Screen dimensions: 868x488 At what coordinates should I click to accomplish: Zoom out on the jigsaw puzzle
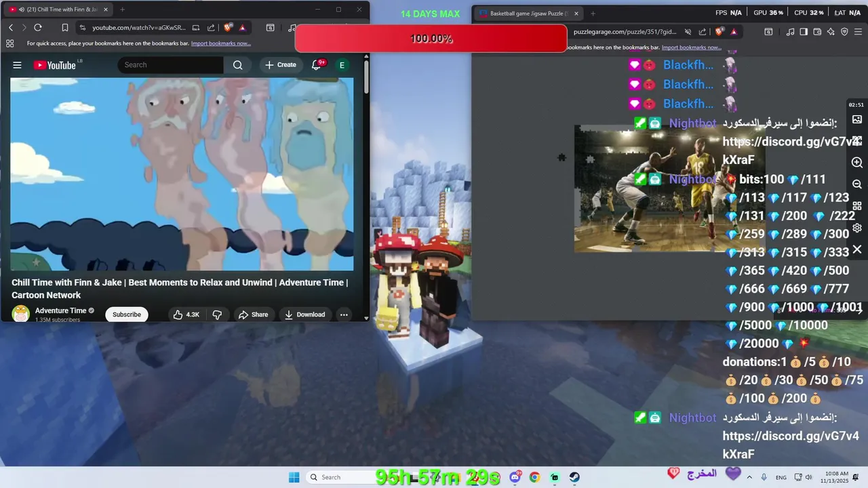tap(857, 184)
